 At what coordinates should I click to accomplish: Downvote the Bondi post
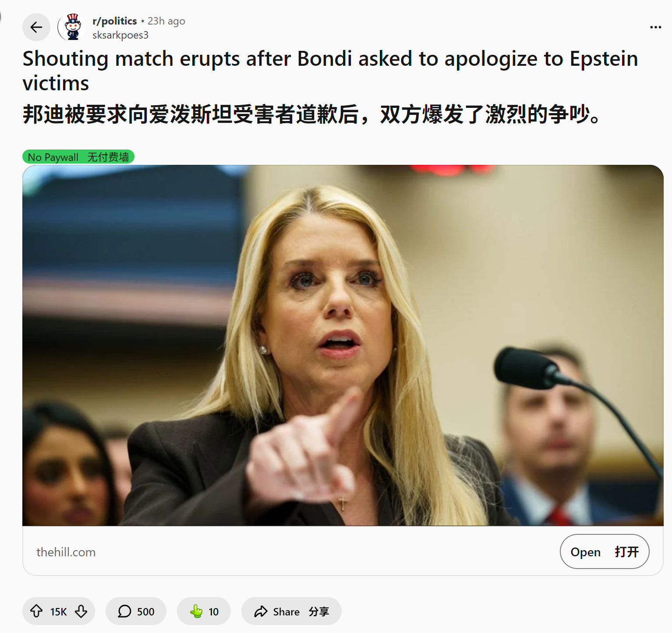(x=81, y=611)
